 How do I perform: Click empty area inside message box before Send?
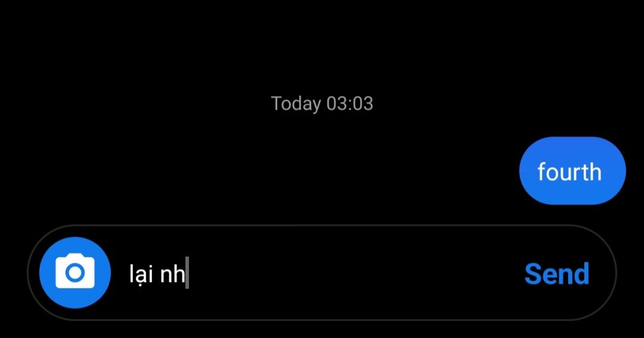(x=353, y=274)
